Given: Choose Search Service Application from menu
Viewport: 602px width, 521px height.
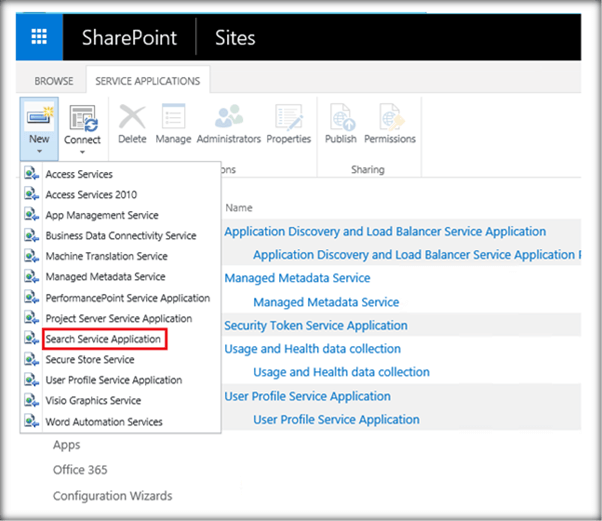Looking at the screenshot, I should tap(103, 339).
